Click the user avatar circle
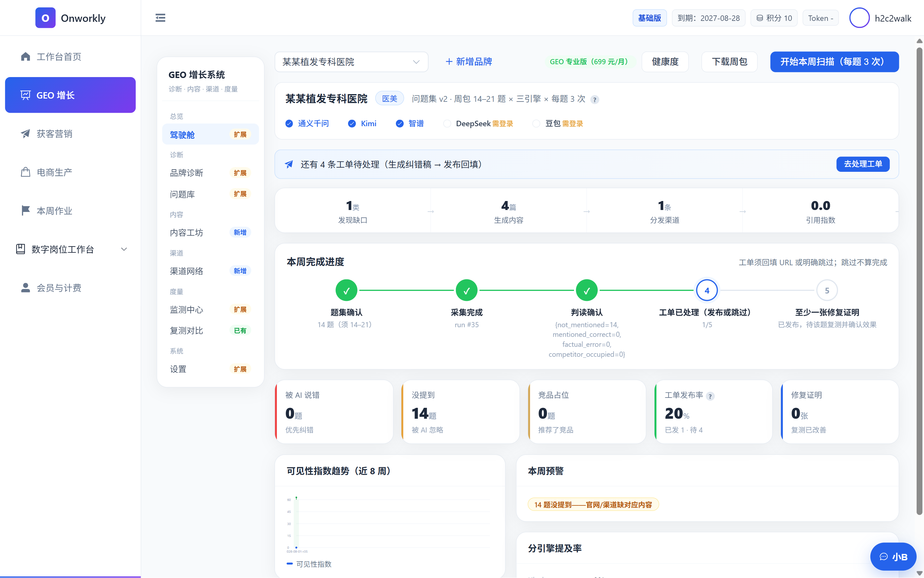 pos(859,18)
